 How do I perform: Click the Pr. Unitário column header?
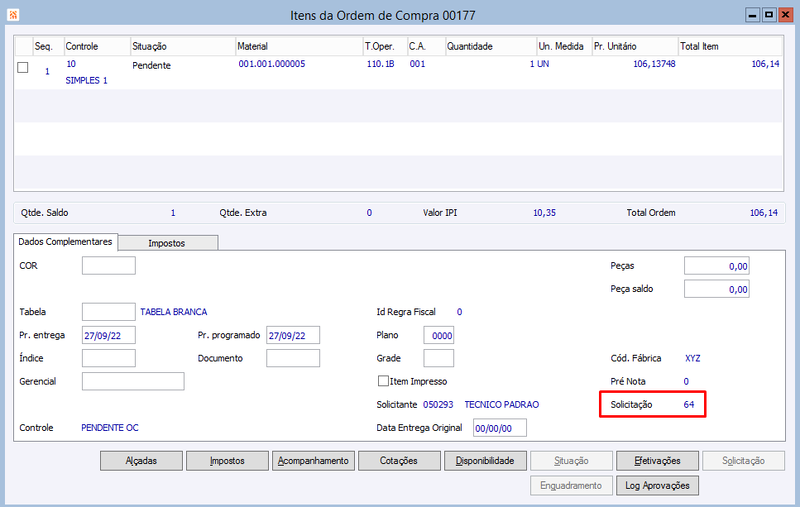click(x=635, y=46)
